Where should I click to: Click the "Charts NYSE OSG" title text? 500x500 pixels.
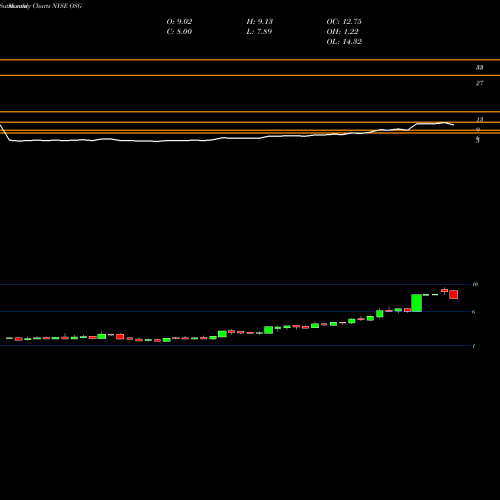click(x=57, y=6)
